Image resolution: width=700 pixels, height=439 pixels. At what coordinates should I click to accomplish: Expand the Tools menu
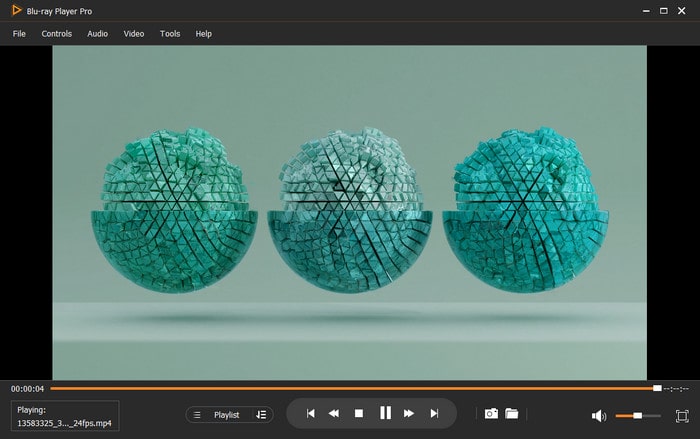170,34
